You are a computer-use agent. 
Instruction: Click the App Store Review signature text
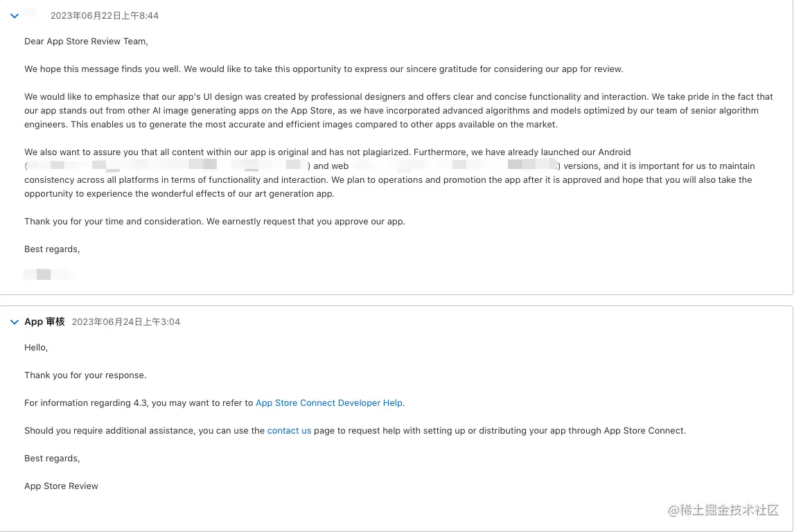pyautogui.click(x=61, y=486)
